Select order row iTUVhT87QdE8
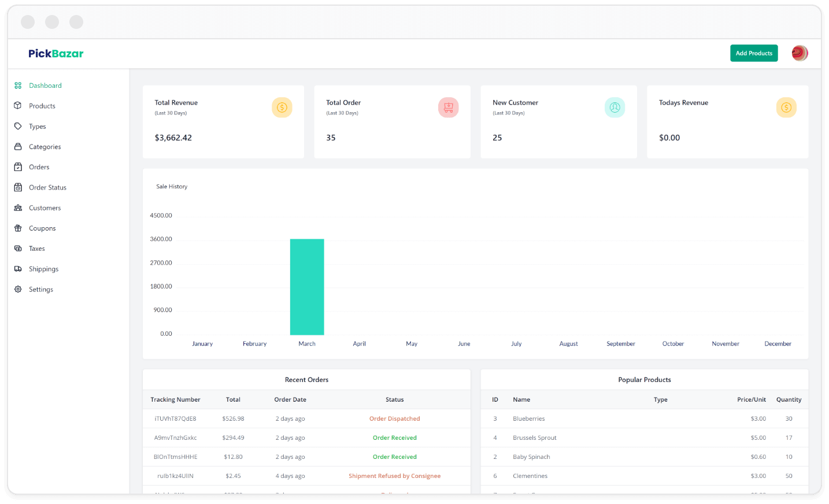Viewport: 829px width, 504px height. (175, 418)
